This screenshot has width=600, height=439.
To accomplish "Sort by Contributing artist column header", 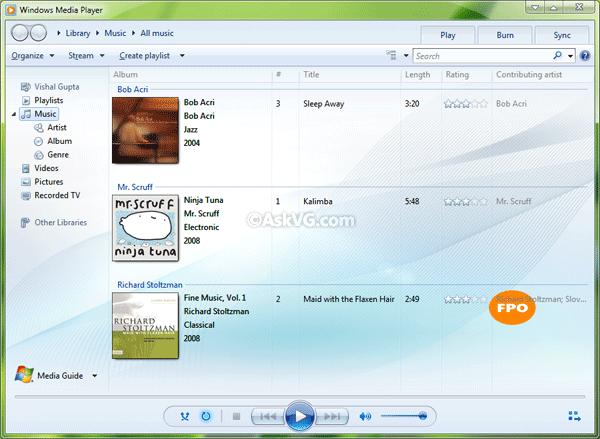I will click(529, 75).
